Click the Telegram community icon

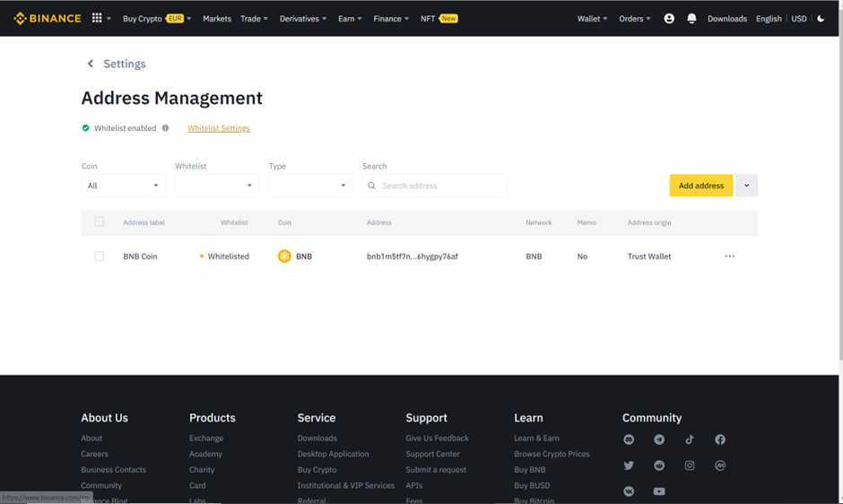click(659, 439)
